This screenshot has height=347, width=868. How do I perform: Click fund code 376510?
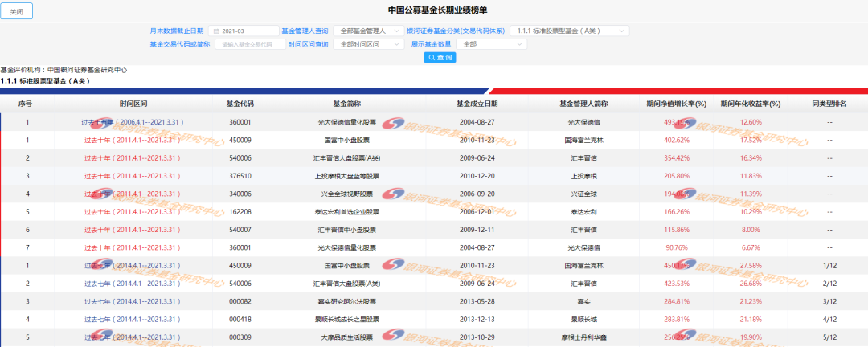[240, 176]
